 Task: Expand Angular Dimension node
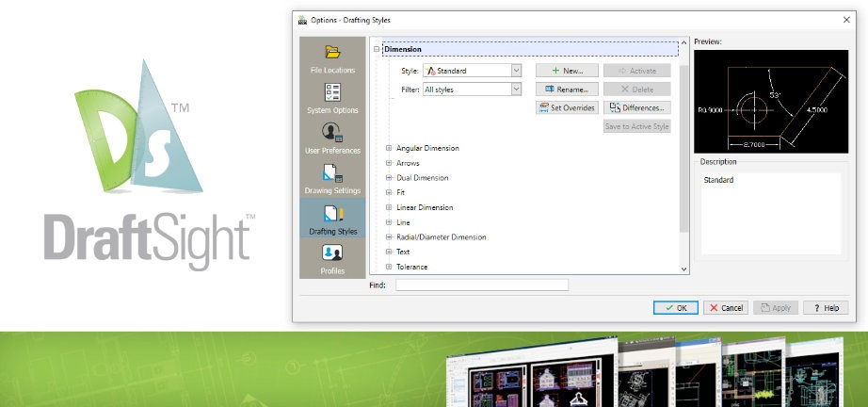point(389,149)
